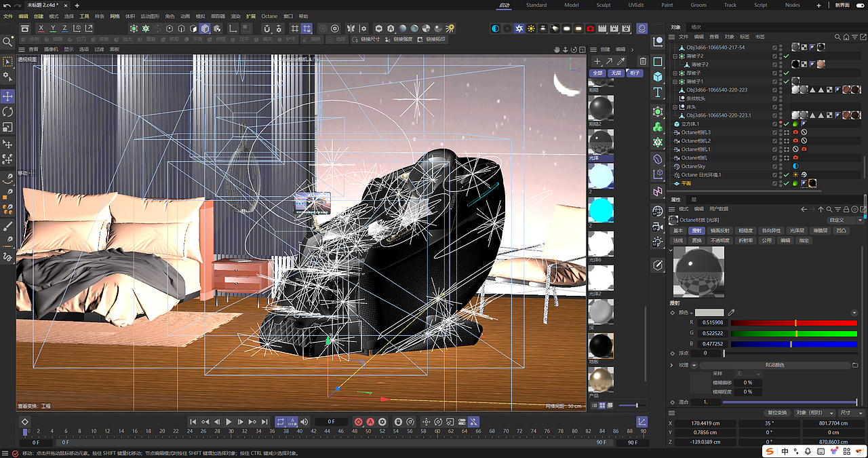Click the autokey A button
This screenshot has height=458, width=868.
370,421
